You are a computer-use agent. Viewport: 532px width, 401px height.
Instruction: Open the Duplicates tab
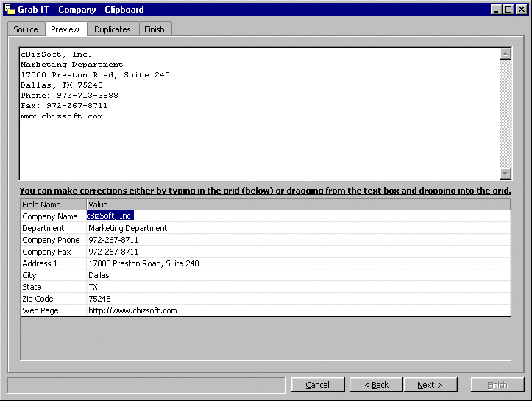point(113,29)
